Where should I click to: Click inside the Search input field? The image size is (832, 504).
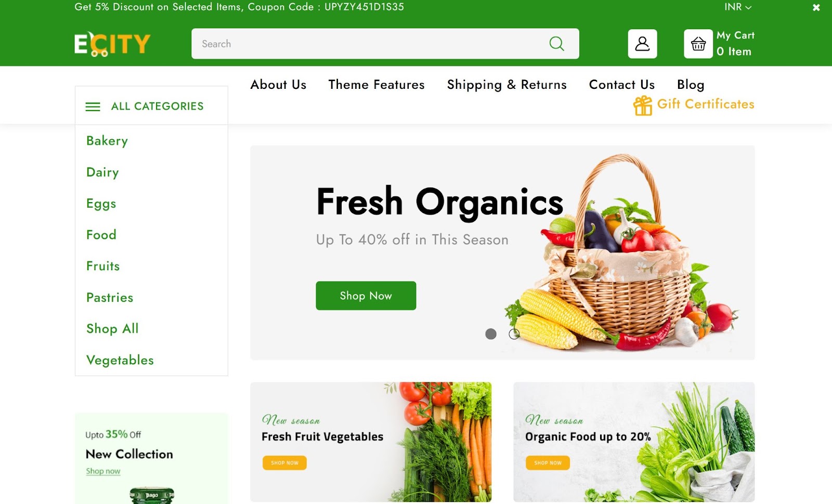click(369, 44)
